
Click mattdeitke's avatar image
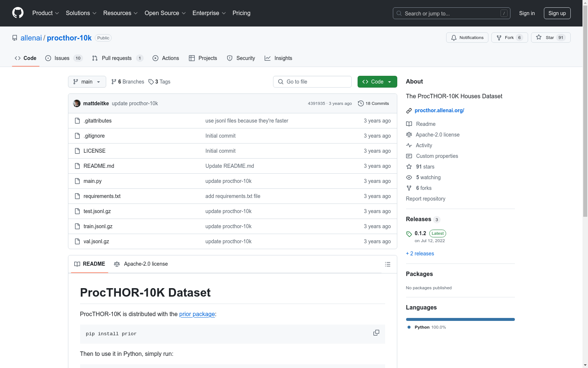[x=77, y=103]
